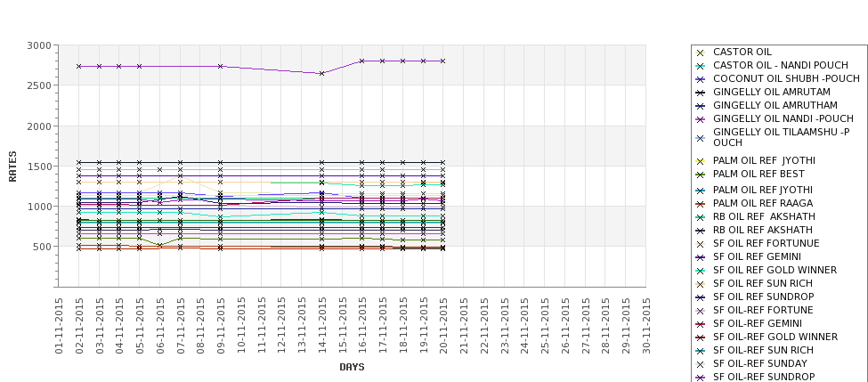Click legend marker beside PALM OIL REF RAAGA
This screenshot has height=382, width=868.
pos(701,204)
